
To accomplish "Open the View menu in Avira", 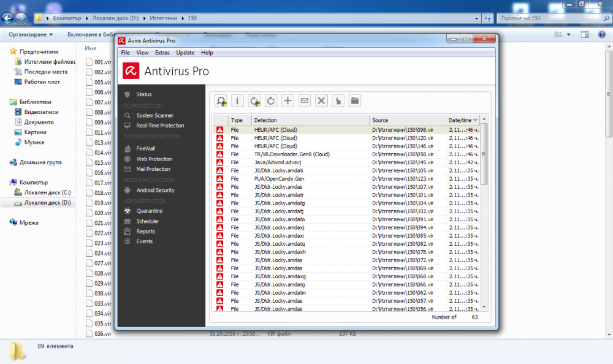I will coord(142,52).
